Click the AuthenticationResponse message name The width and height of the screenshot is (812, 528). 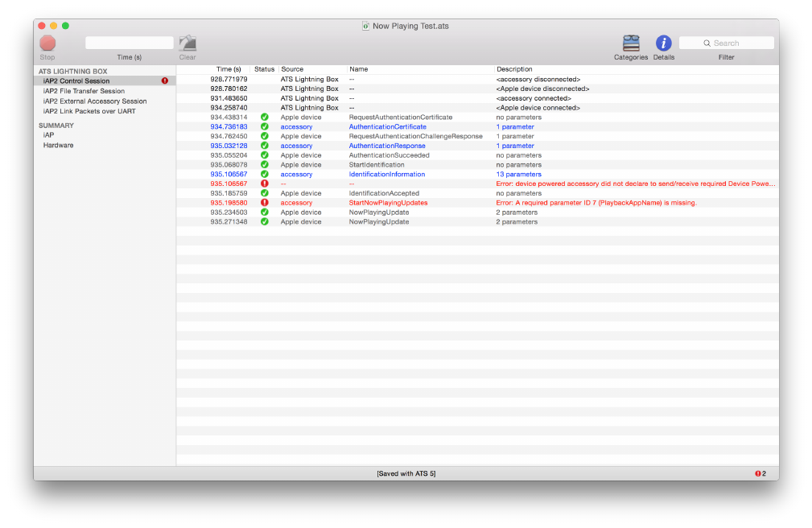click(387, 146)
